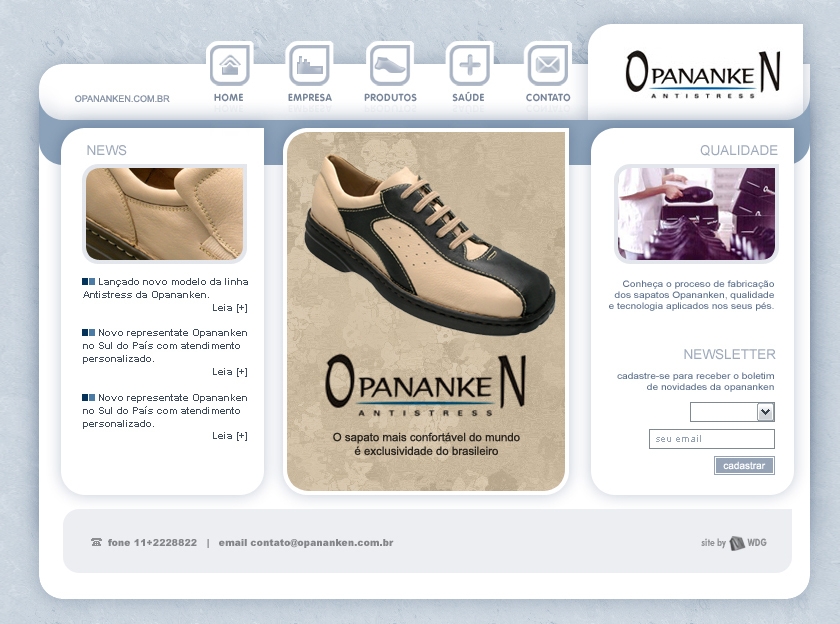Open the newsletter dropdown arrow
Image resolution: width=840 pixels, height=624 pixels.
[x=766, y=412]
